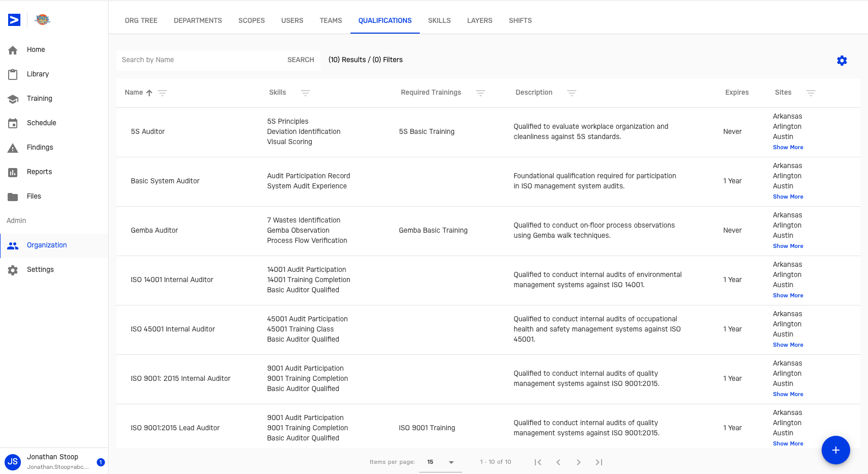Click the results and filters count text
Screen dimensions: 868x474
coord(365,60)
